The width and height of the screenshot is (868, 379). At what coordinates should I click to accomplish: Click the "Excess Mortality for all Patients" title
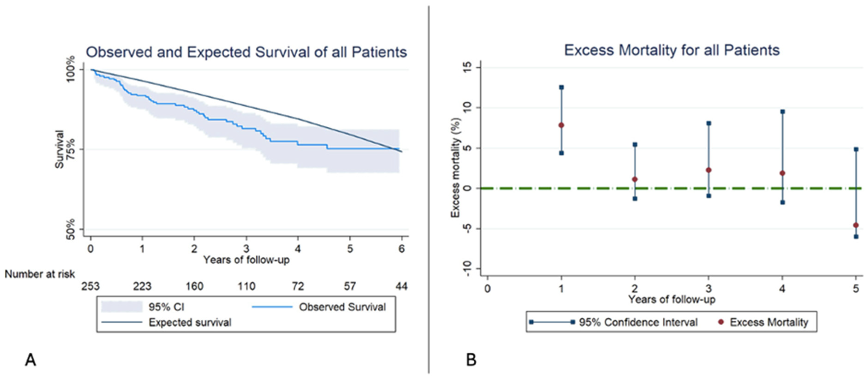point(672,51)
